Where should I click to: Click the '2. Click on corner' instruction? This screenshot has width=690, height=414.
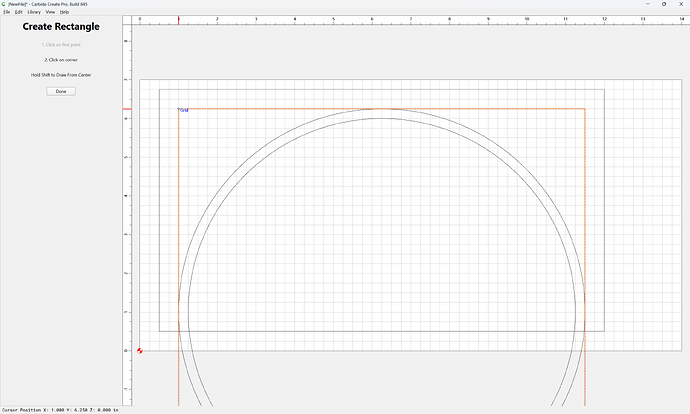coord(61,60)
